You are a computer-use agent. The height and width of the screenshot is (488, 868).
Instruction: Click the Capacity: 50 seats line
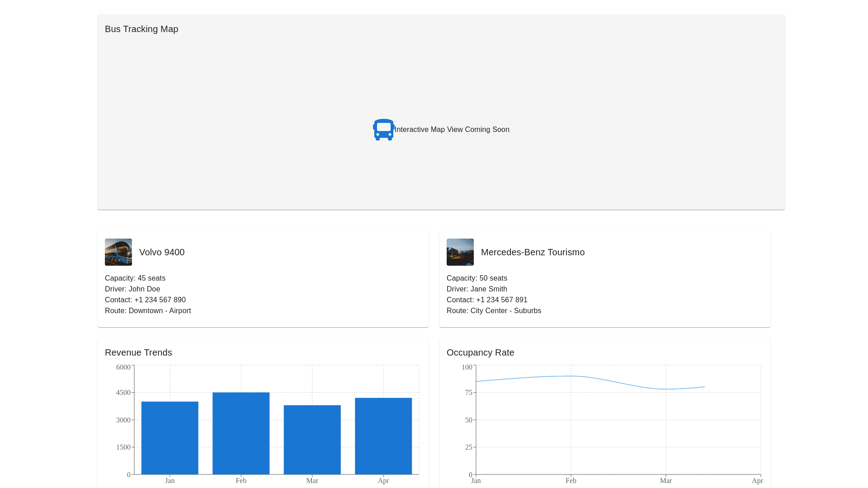click(476, 278)
